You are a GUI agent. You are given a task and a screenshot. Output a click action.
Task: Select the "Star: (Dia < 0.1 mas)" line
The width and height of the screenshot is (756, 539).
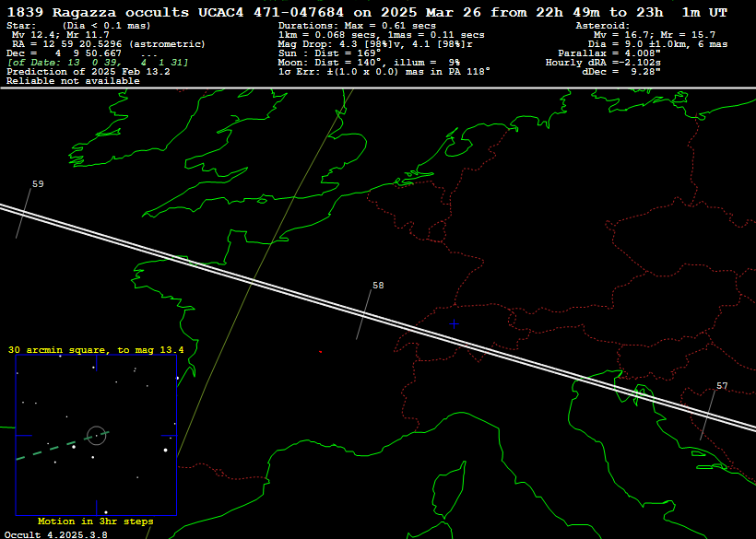78,26
